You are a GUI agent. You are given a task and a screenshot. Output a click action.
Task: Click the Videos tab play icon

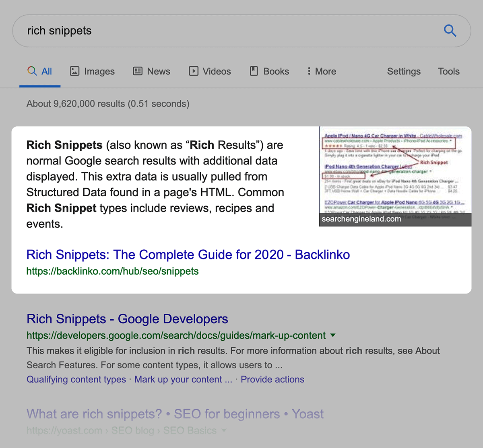coord(194,71)
